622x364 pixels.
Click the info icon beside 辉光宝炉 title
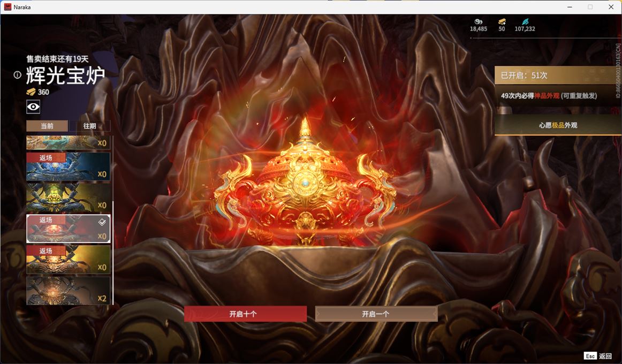point(17,74)
